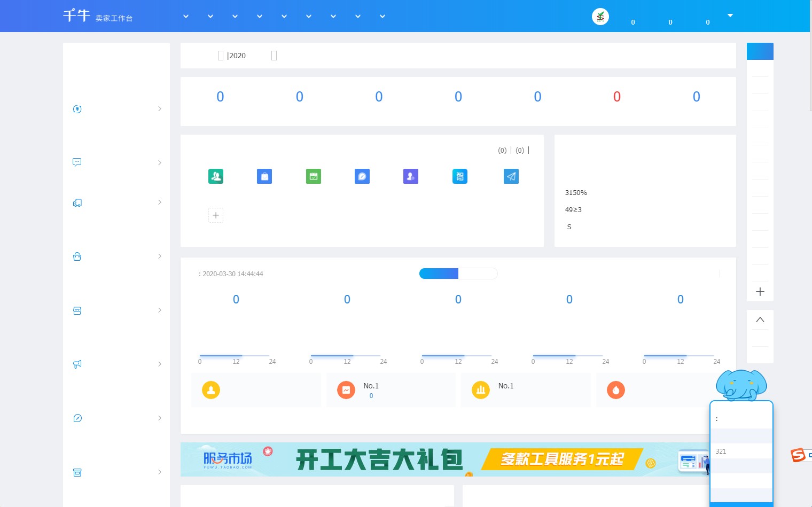
Task: Expand the chevron beside the compass icon
Action: pyautogui.click(x=160, y=418)
